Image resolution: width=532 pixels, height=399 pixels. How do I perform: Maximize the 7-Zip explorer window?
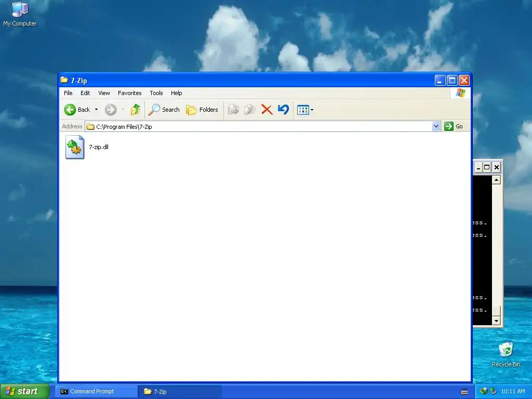(452, 81)
